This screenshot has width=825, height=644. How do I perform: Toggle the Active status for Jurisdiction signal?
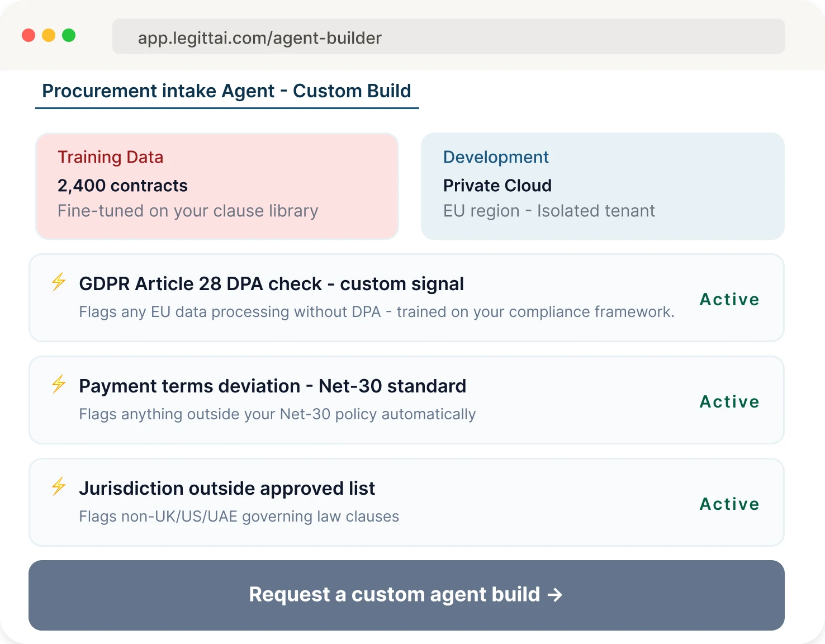point(729,503)
